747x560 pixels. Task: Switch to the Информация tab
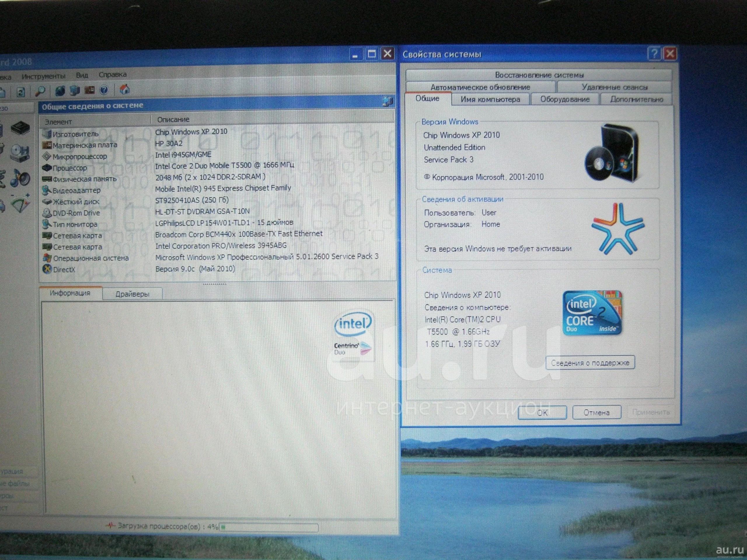point(70,293)
